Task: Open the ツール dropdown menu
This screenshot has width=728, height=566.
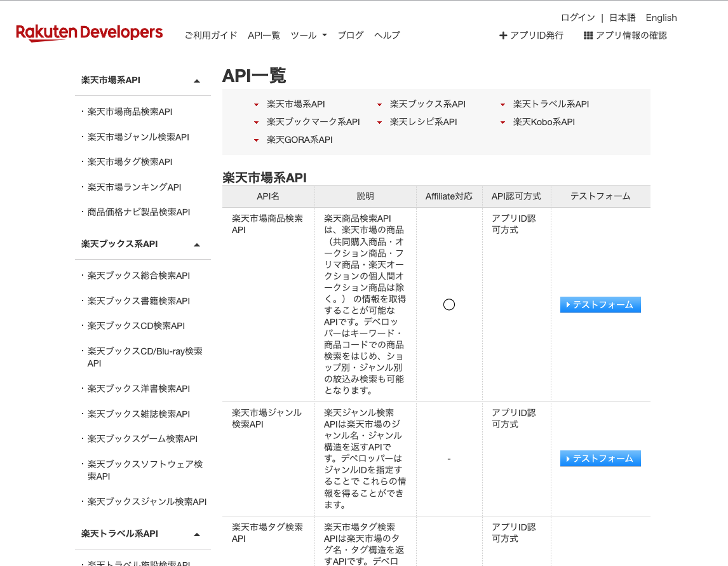Action: (x=309, y=36)
